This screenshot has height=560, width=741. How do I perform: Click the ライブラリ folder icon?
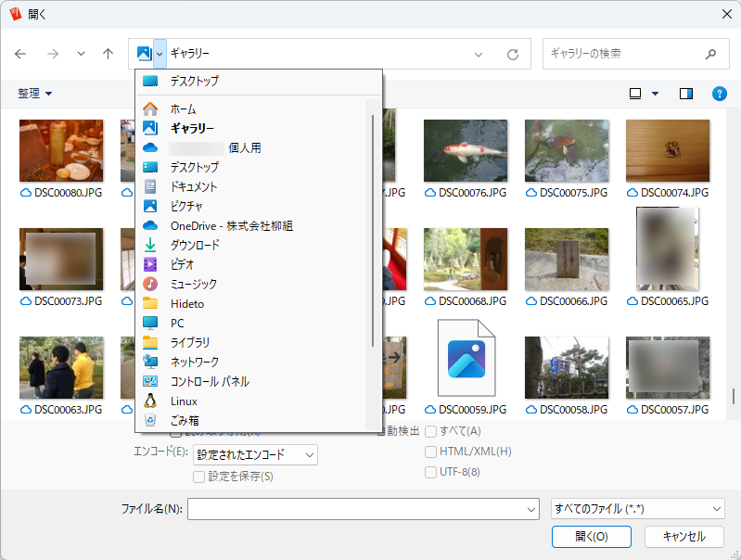tap(150, 342)
